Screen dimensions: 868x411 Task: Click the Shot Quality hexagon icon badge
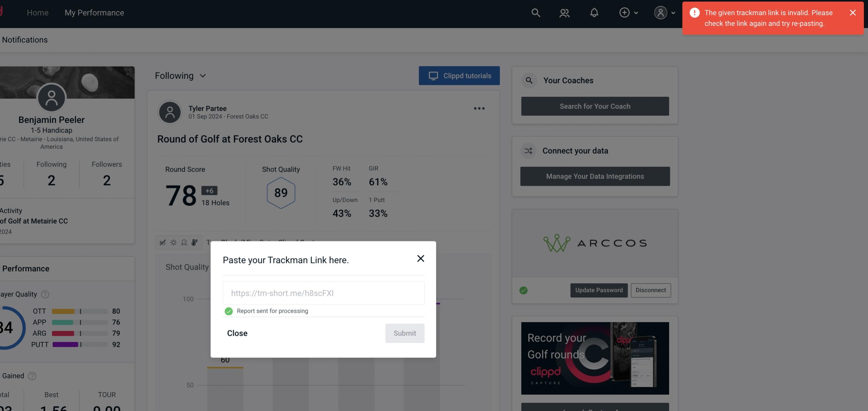(x=281, y=193)
